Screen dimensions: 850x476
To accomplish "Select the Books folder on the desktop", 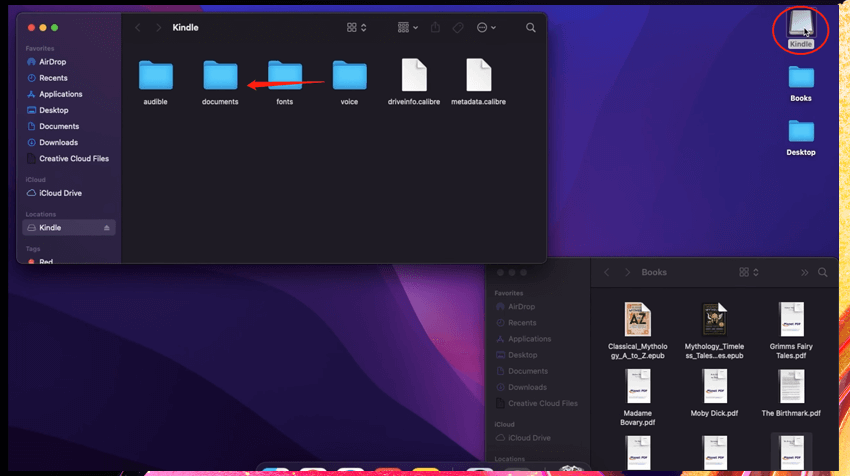I will click(x=801, y=78).
